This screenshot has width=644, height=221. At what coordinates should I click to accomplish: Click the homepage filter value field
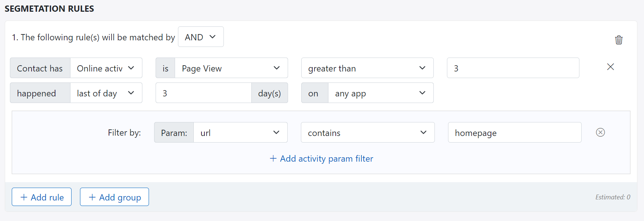coord(514,133)
